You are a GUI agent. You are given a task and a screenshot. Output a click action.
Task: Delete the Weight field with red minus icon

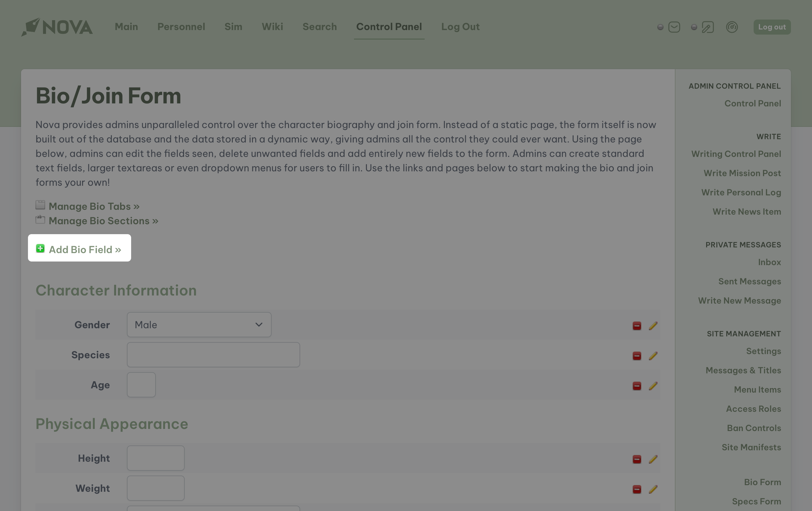point(637,489)
